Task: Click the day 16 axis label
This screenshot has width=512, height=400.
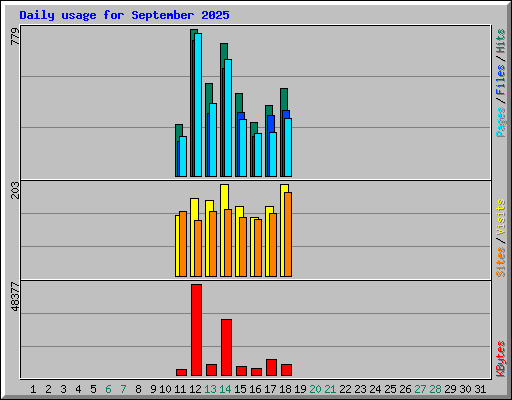Action: (255, 389)
